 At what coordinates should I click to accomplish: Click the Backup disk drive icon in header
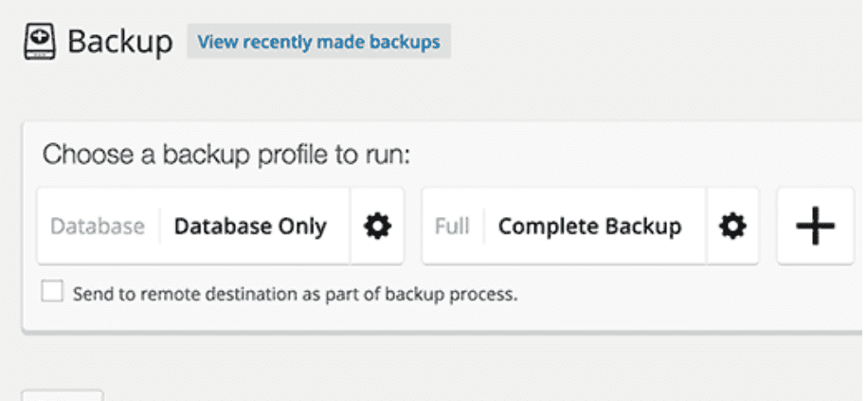[39, 41]
